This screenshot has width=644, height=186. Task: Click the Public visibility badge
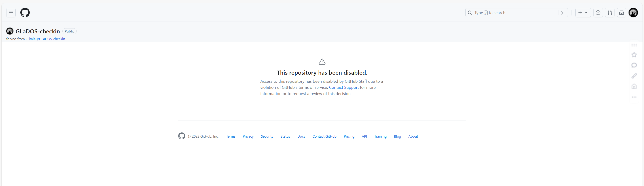tap(69, 31)
